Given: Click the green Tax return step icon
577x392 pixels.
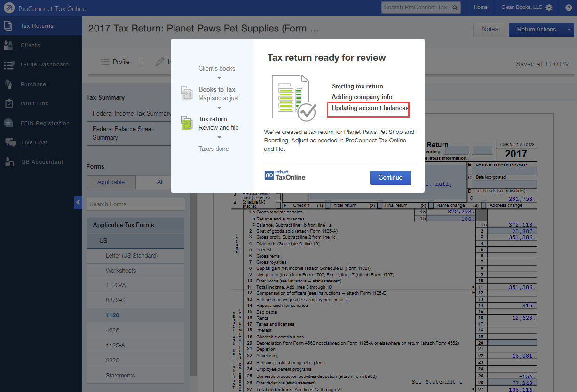Looking at the screenshot, I should pos(187,123).
